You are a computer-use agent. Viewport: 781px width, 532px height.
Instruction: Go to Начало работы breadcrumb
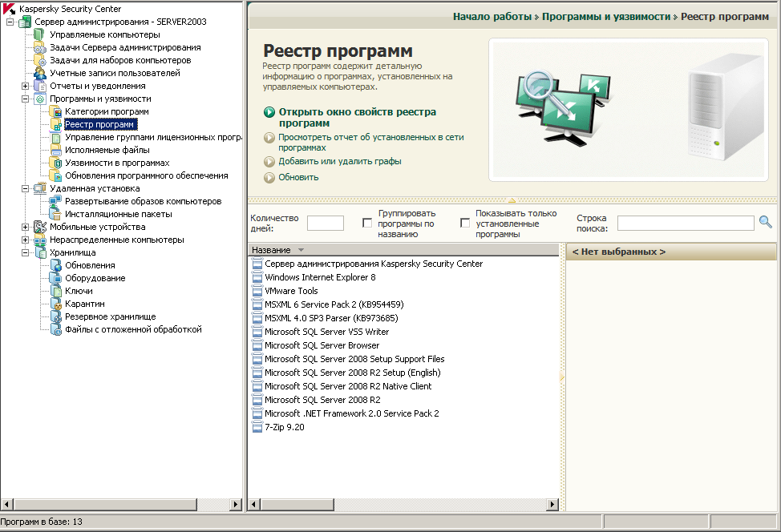point(492,16)
